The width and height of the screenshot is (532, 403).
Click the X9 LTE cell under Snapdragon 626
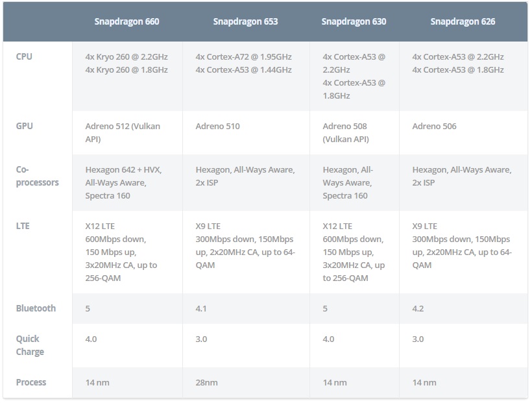tap(463, 252)
